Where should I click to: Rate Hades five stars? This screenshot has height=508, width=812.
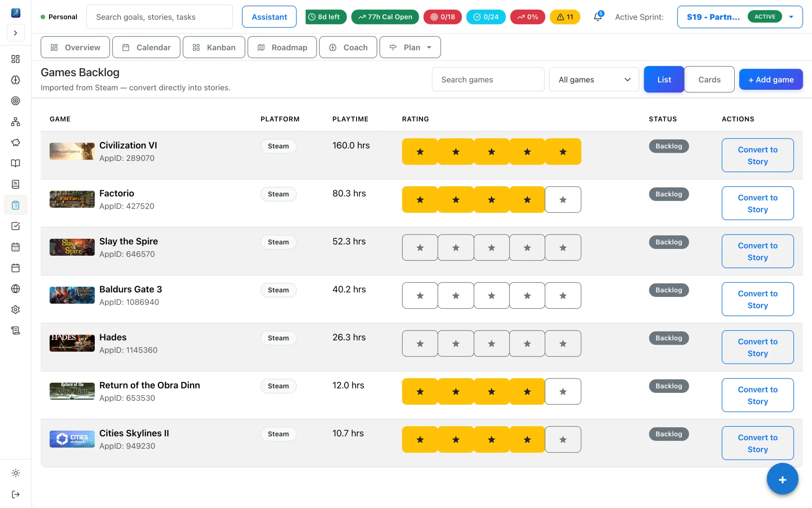pos(563,344)
